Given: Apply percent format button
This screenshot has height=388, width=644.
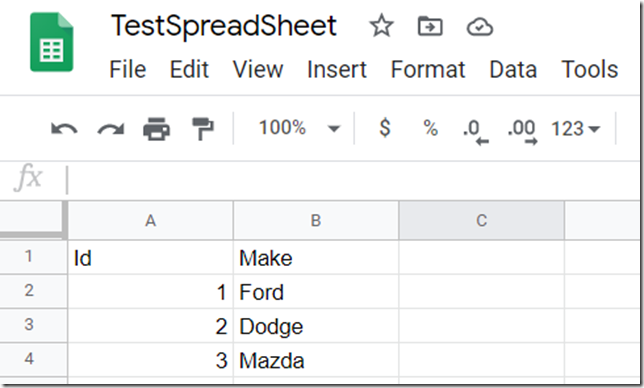Looking at the screenshot, I should point(430,128).
